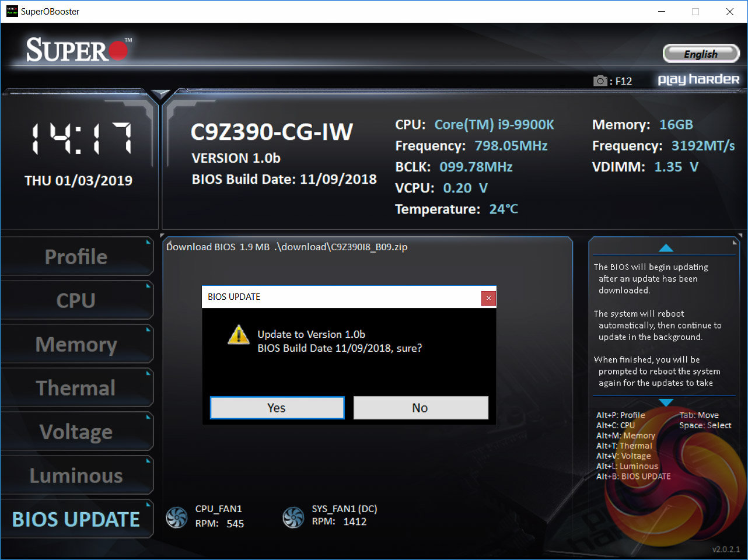Click the Alt+L: Luminous shortcut hint
Screen dimensions: 748x560
click(x=627, y=466)
